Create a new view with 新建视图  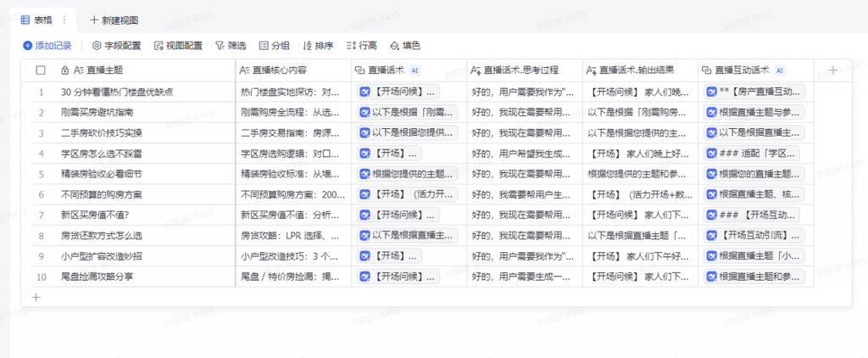point(114,20)
